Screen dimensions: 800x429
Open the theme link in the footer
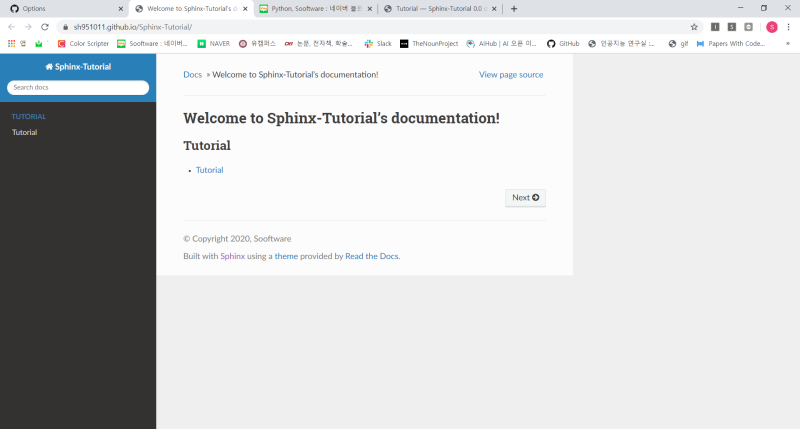pyautogui.click(x=286, y=256)
